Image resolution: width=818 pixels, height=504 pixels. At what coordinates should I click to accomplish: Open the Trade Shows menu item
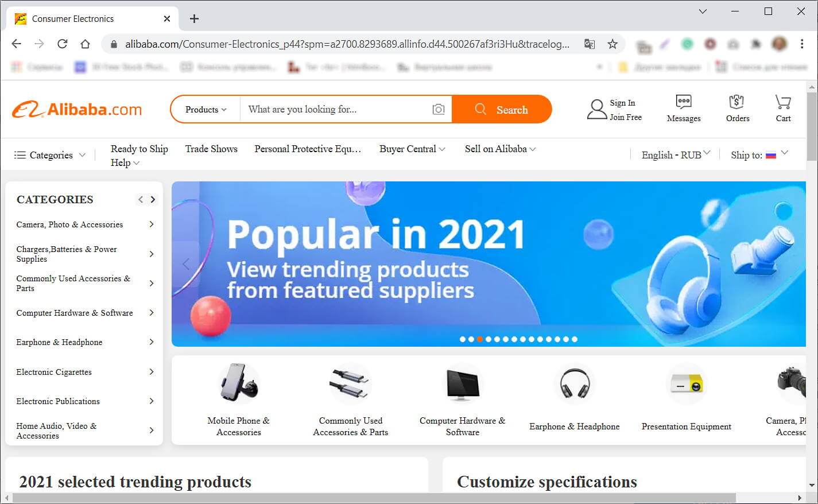(211, 149)
